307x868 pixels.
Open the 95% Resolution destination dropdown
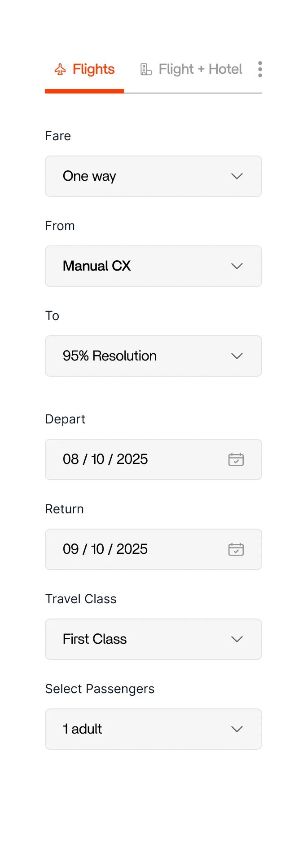(x=135, y=356)
